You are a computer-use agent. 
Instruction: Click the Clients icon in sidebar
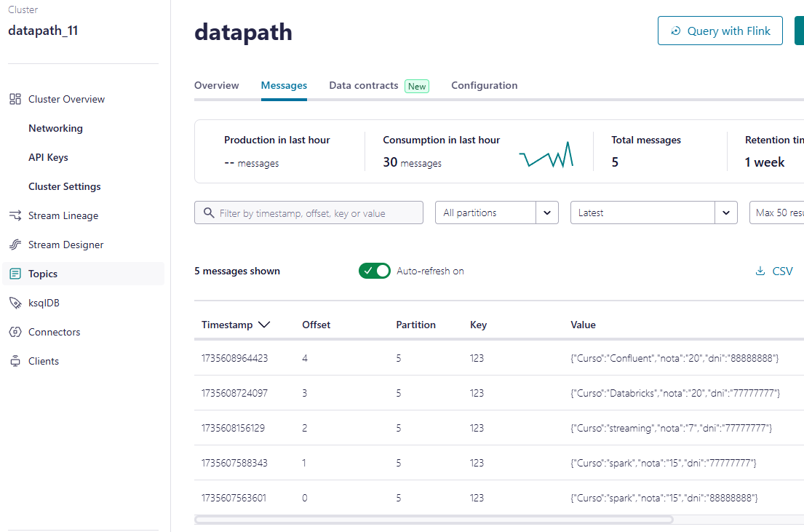[15, 361]
